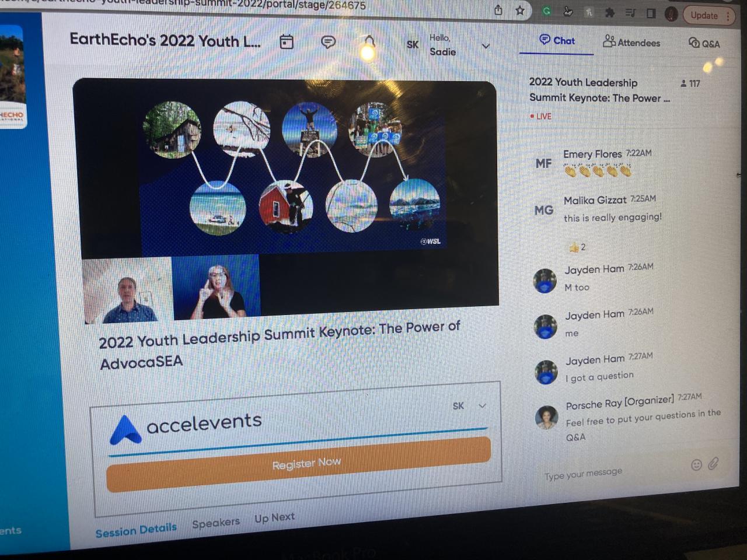Click the SK user avatar in header

(413, 44)
